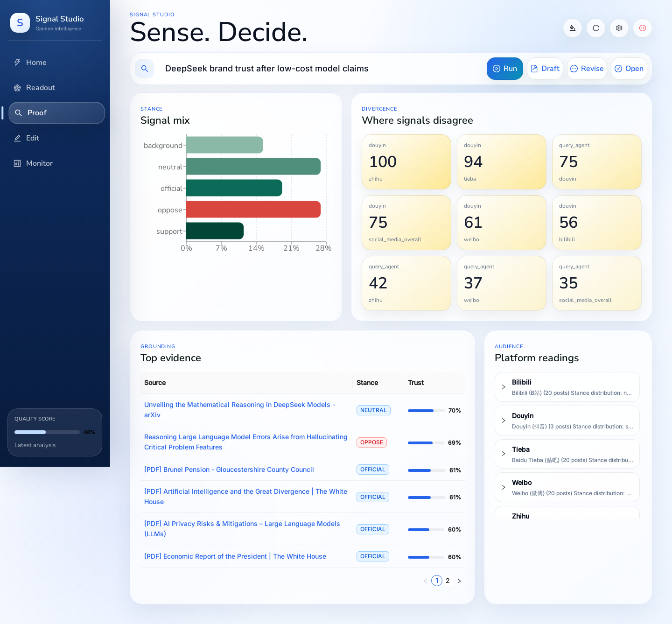672x624 pixels.
Task: Expand the Tieba platform reading
Action: [x=567, y=454]
